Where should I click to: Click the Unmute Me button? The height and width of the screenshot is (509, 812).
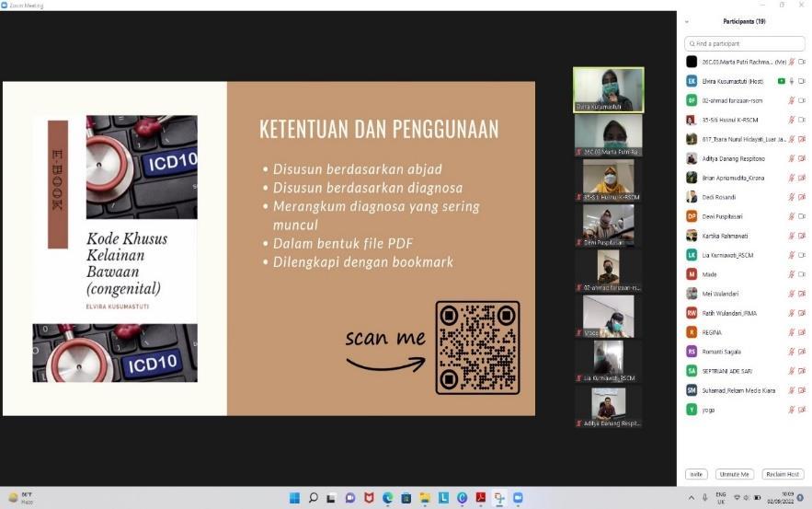point(735,474)
